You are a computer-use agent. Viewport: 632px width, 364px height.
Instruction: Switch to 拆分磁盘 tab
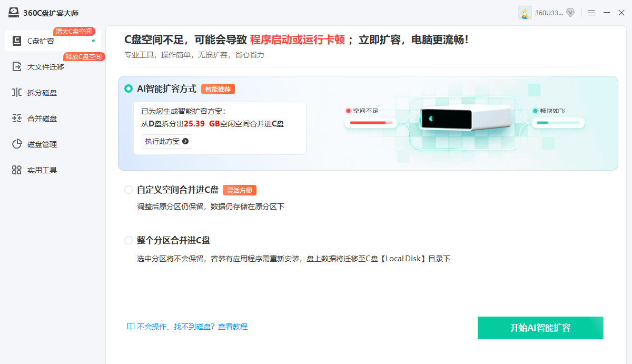point(53,93)
